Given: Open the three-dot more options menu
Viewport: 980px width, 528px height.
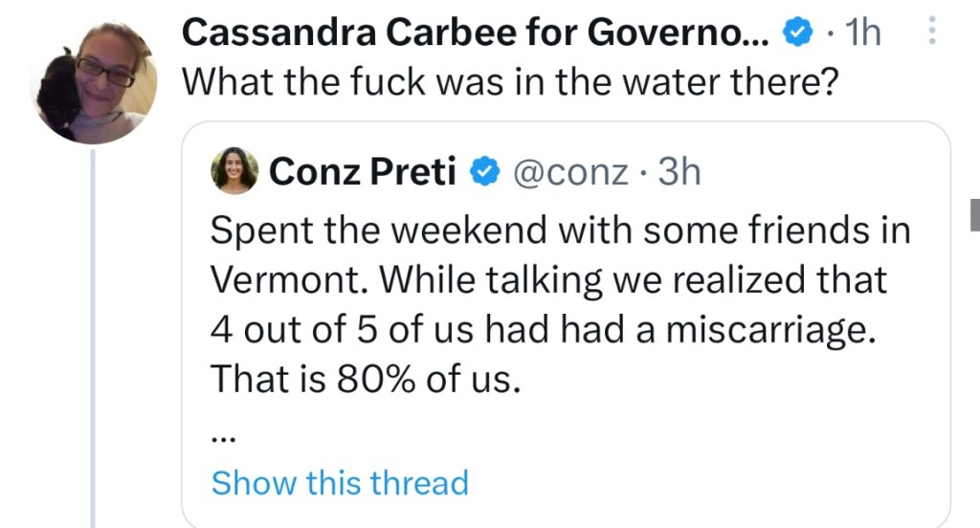Looking at the screenshot, I should (932, 33).
